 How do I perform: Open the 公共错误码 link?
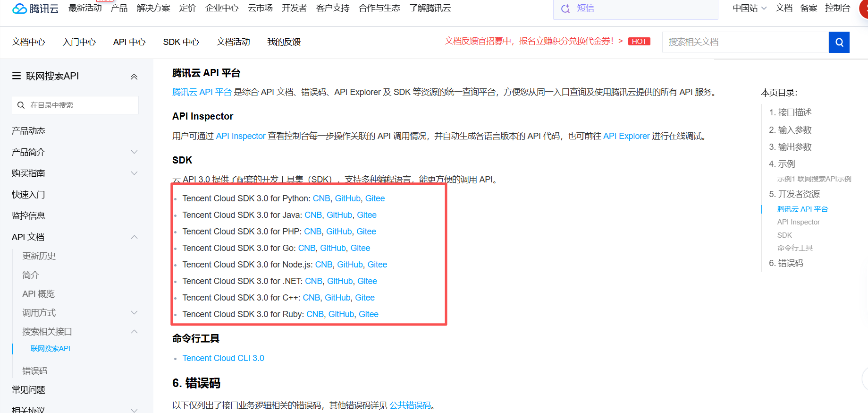point(410,405)
